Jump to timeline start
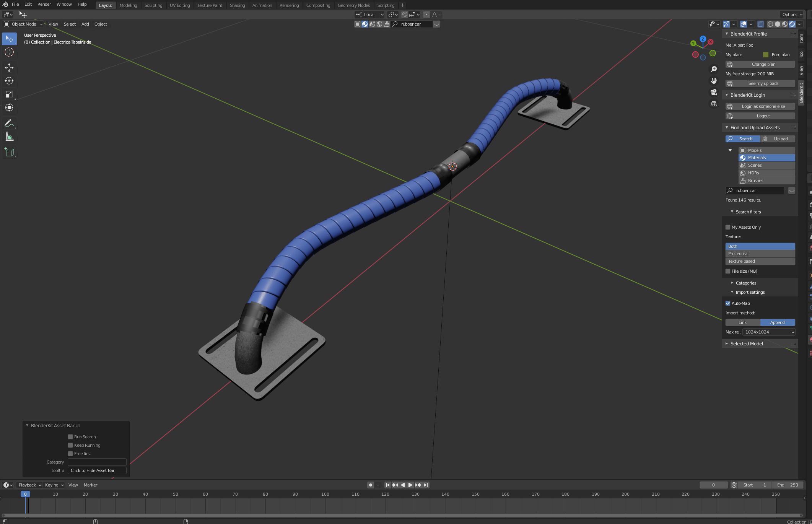 (x=387, y=485)
